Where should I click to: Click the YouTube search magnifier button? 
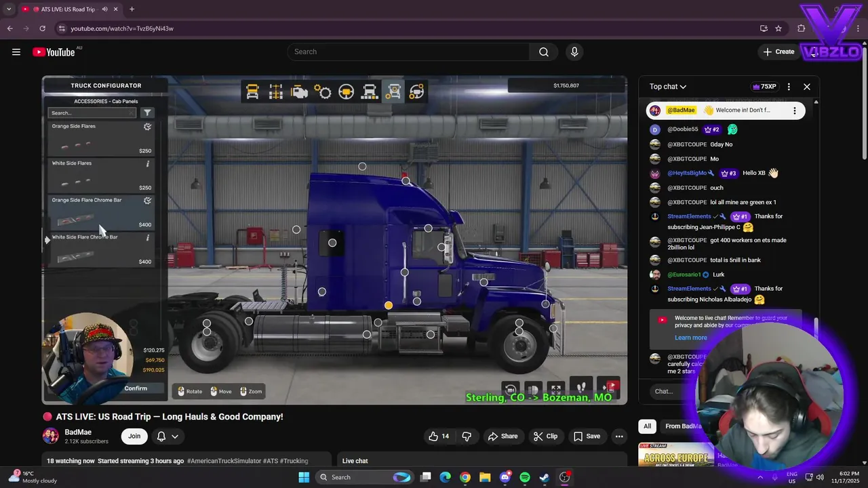[544, 52]
